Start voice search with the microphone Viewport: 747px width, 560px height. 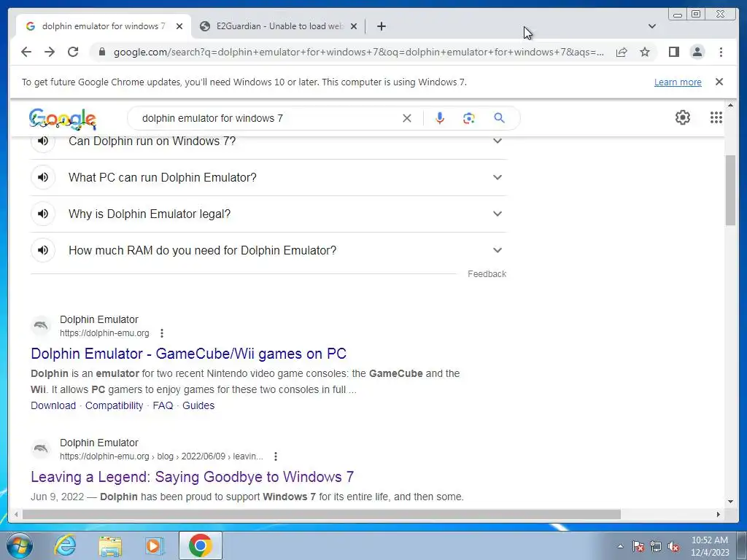440,118
